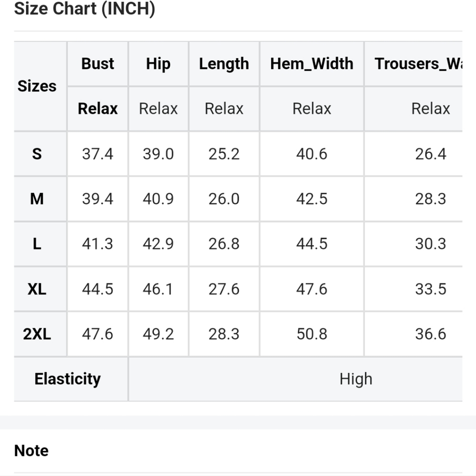
Task: Click the XL size row label
Action: (x=37, y=289)
